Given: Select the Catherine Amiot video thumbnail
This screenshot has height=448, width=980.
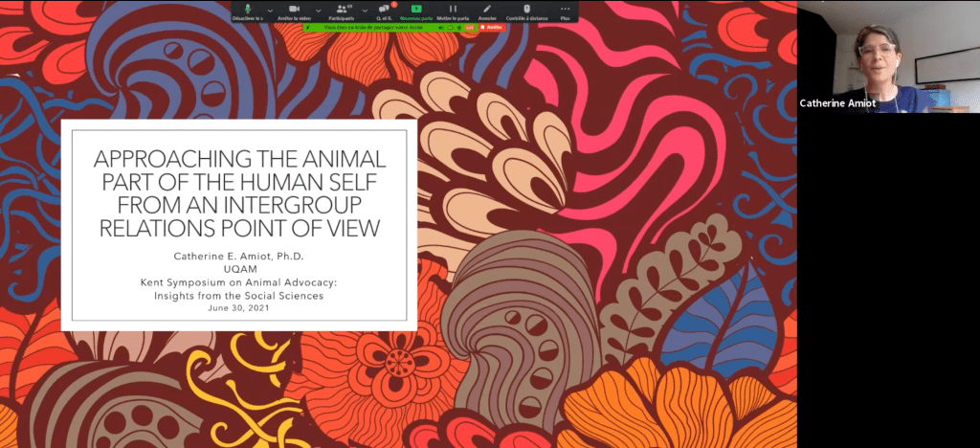Looking at the screenshot, I should (x=888, y=57).
